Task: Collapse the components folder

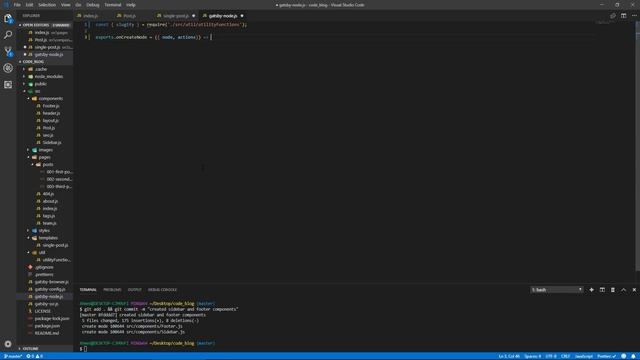Action: (45, 98)
